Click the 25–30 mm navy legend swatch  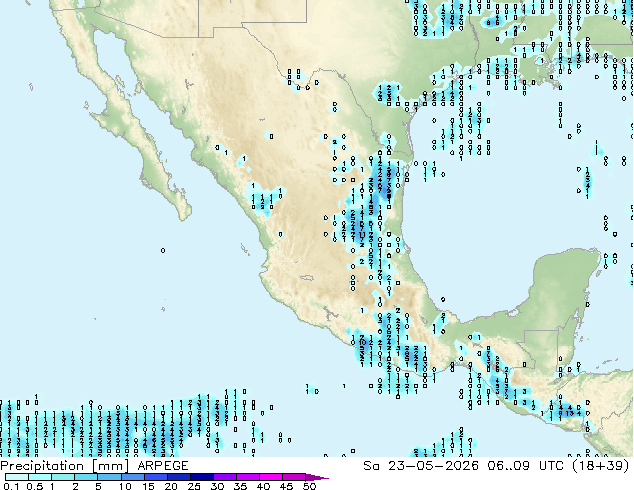[201, 477]
